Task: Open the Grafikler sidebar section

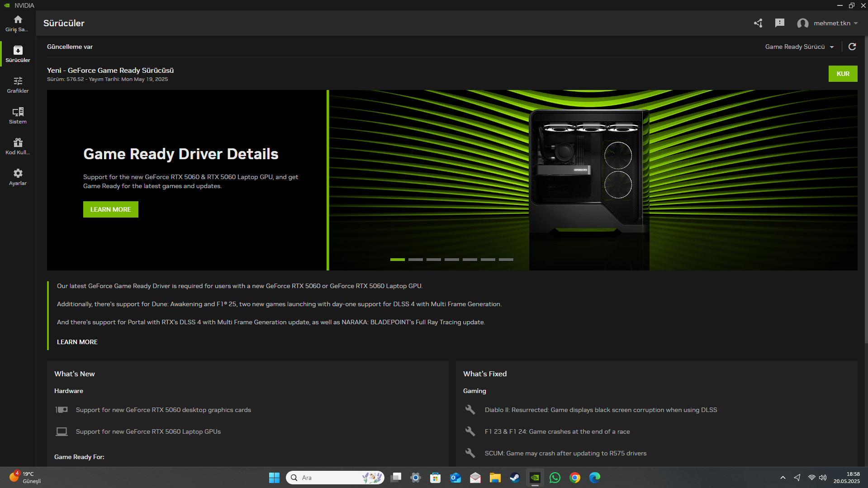Action: point(18,85)
